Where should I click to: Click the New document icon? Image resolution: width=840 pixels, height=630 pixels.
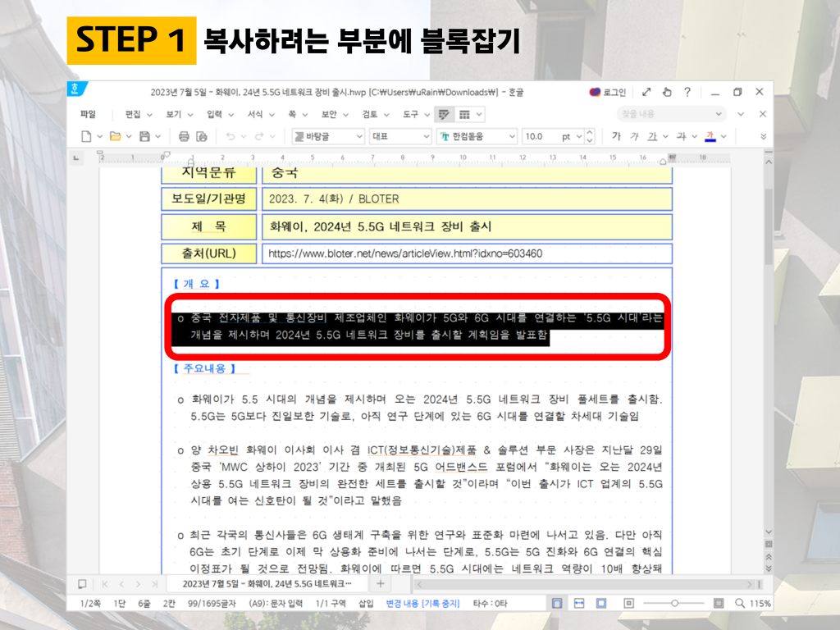[x=86, y=137]
